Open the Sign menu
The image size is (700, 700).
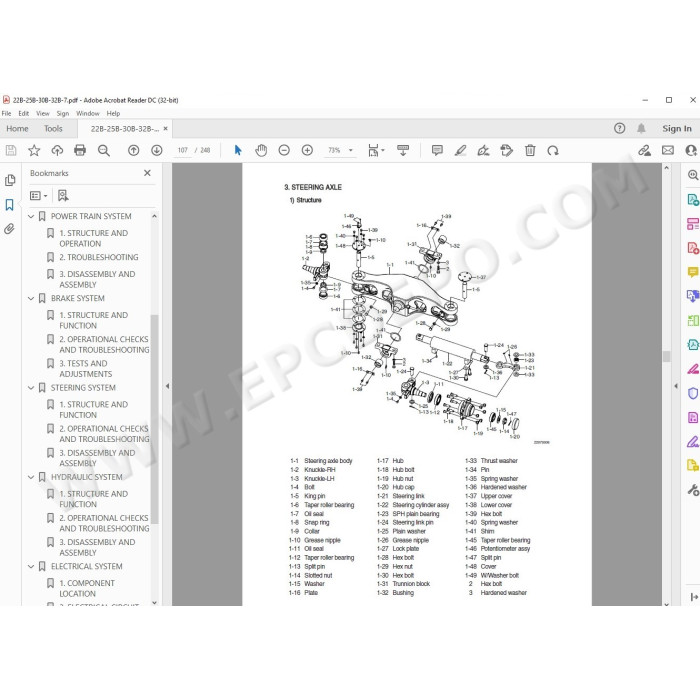tap(63, 113)
